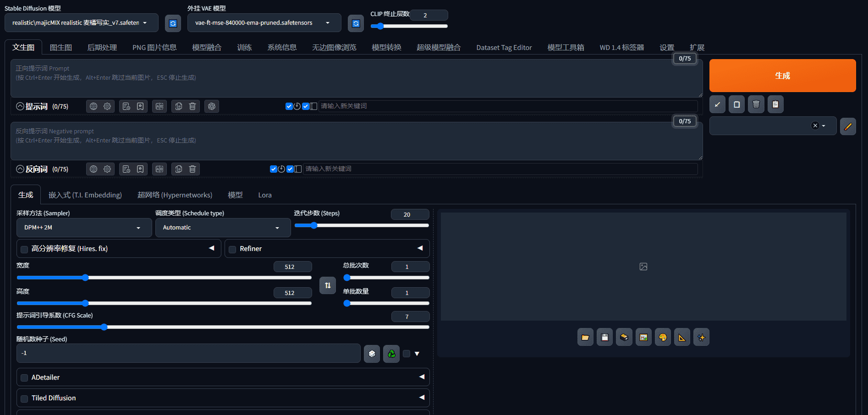Viewport: 868px width, 415px height.
Task: Click the palette send to inpaint icon
Action: point(663,338)
